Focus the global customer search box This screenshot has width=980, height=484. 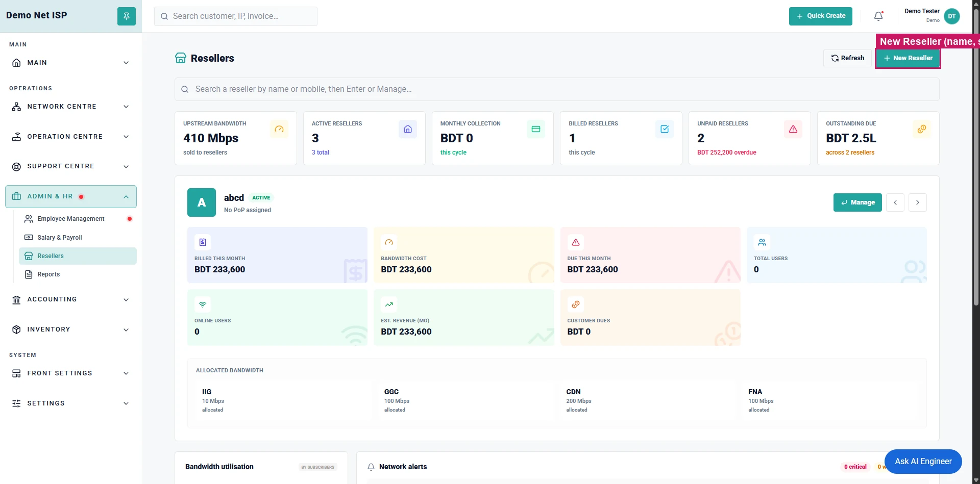coord(236,16)
